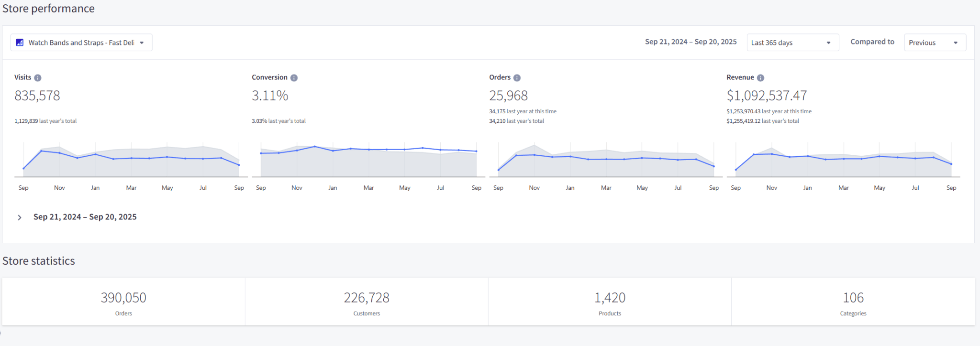
Task: Click the Categories statistics card showing 106
Action: [x=853, y=302]
